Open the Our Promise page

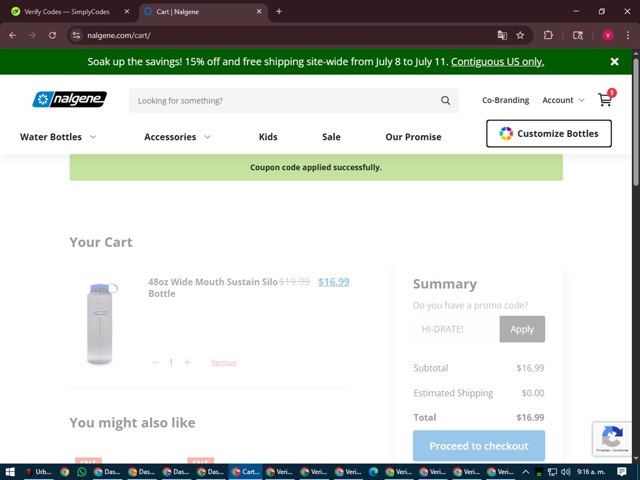pyautogui.click(x=413, y=137)
